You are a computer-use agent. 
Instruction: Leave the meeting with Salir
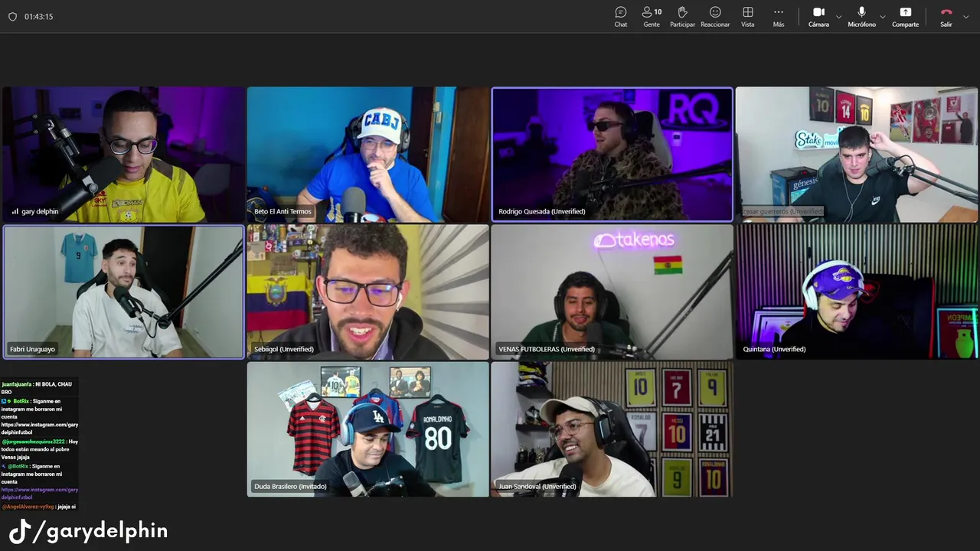pyautogui.click(x=946, y=17)
